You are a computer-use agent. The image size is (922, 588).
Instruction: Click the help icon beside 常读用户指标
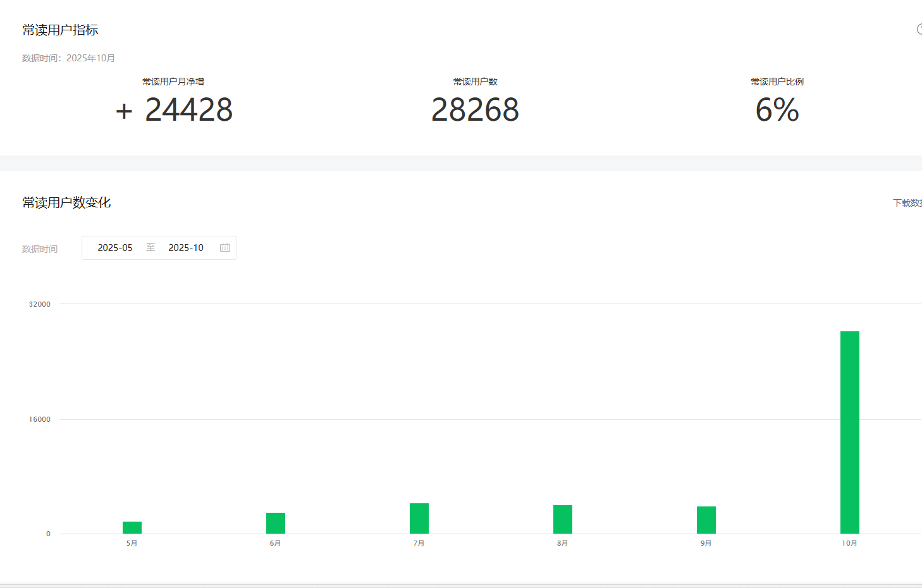[919, 29]
